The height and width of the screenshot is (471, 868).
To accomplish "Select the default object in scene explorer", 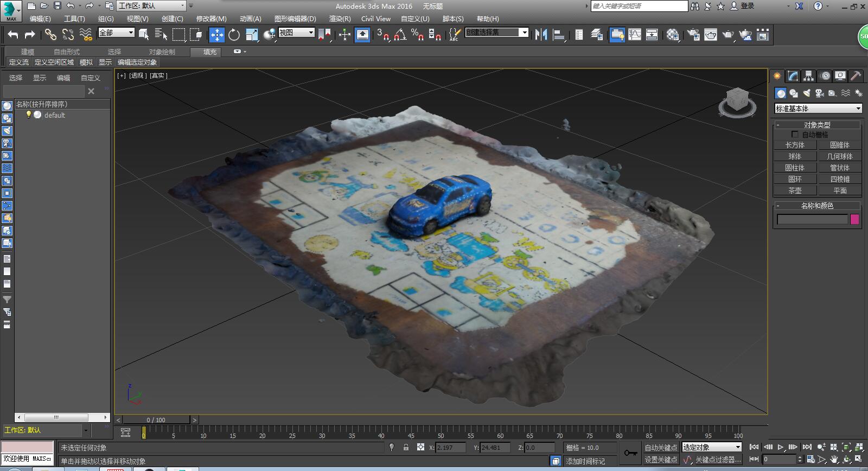I will tap(54, 115).
